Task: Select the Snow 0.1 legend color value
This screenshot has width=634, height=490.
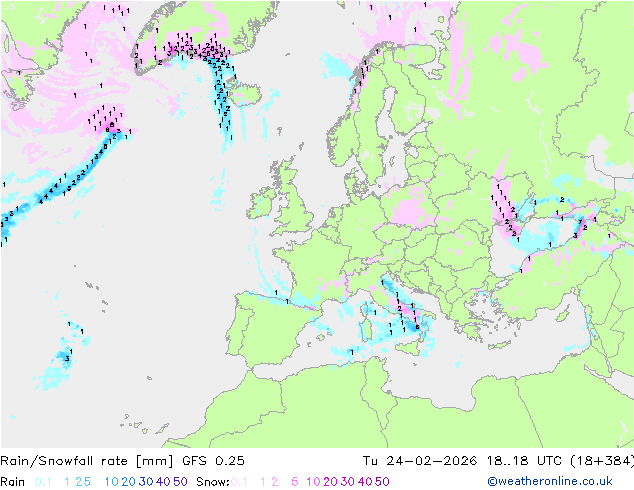Action: 239,482
